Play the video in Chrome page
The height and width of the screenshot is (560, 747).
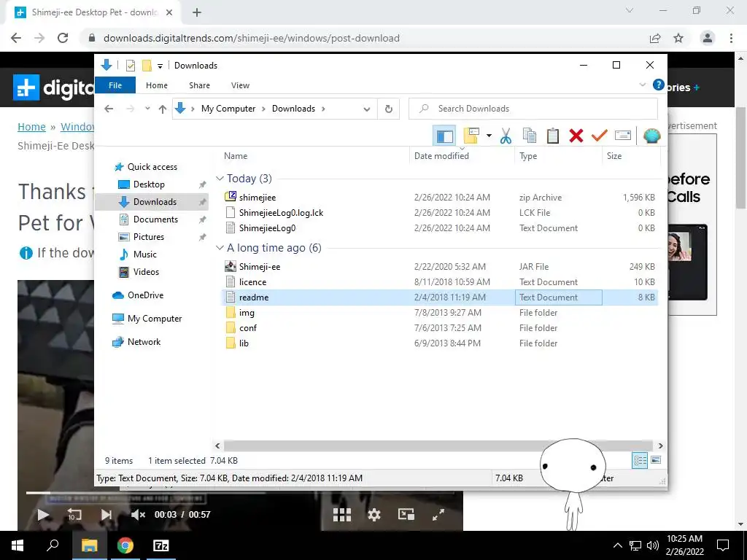[43, 514]
